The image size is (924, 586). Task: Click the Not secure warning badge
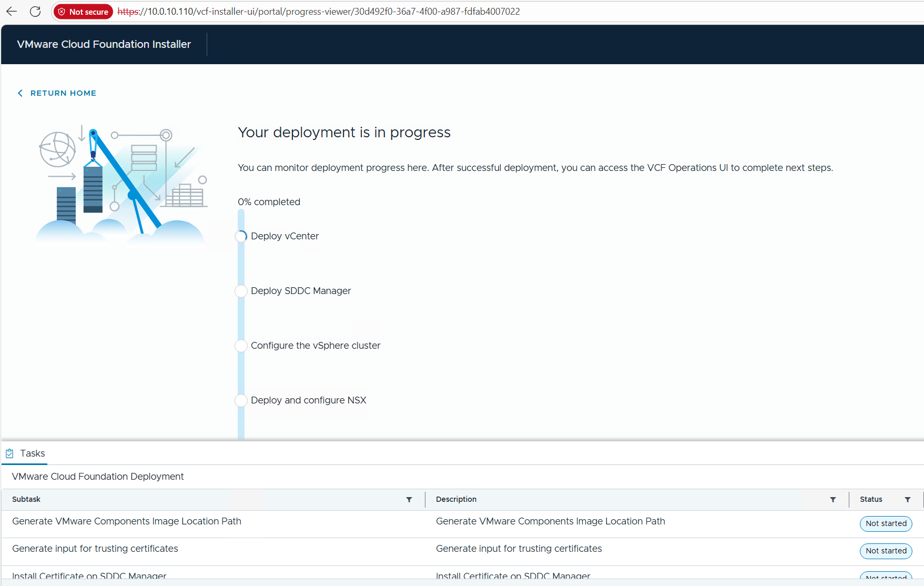[83, 12]
